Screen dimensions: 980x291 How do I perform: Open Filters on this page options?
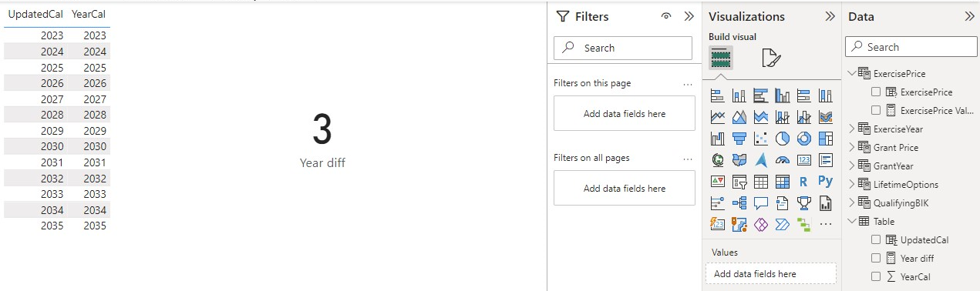coord(688,83)
